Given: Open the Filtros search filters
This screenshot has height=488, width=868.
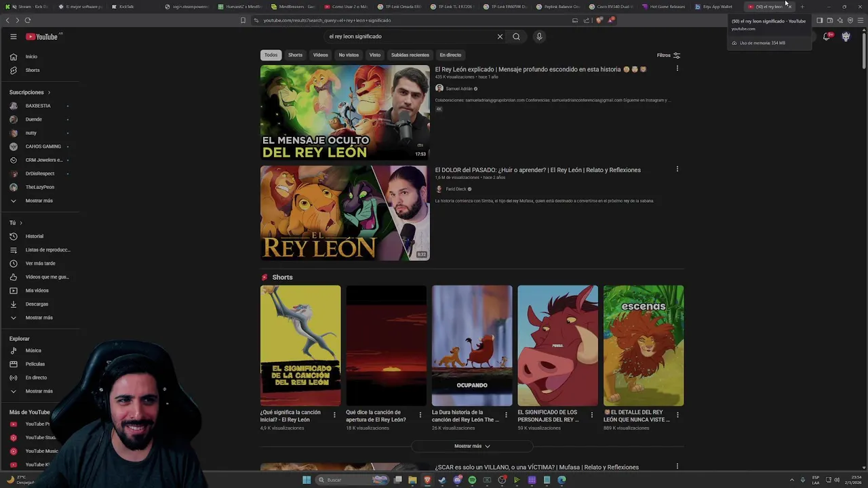Looking at the screenshot, I should (669, 56).
